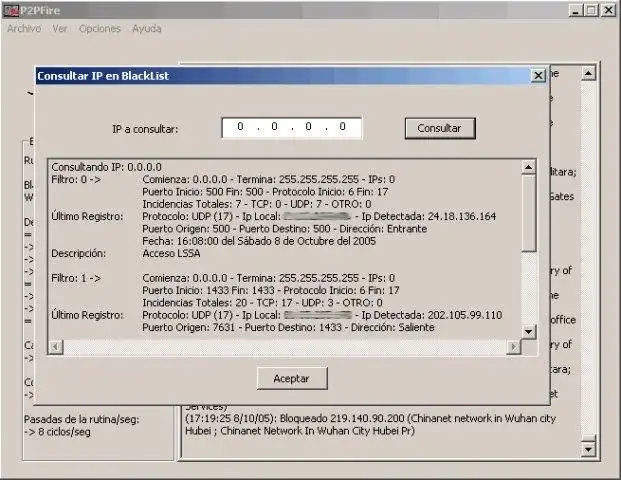621x480 pixels.
Task: Click the 'Pasadas de la rutina/seg:' label
Action: point(82,419)
